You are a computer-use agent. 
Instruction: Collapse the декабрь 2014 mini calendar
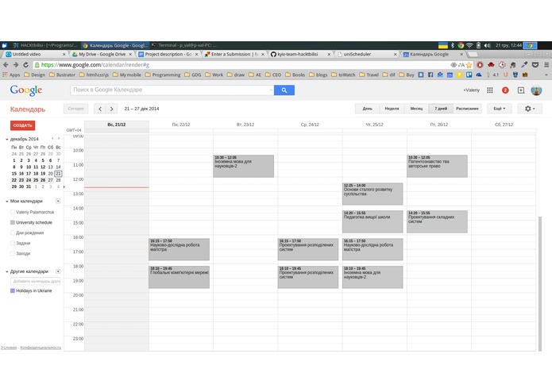tap(6, 139)
